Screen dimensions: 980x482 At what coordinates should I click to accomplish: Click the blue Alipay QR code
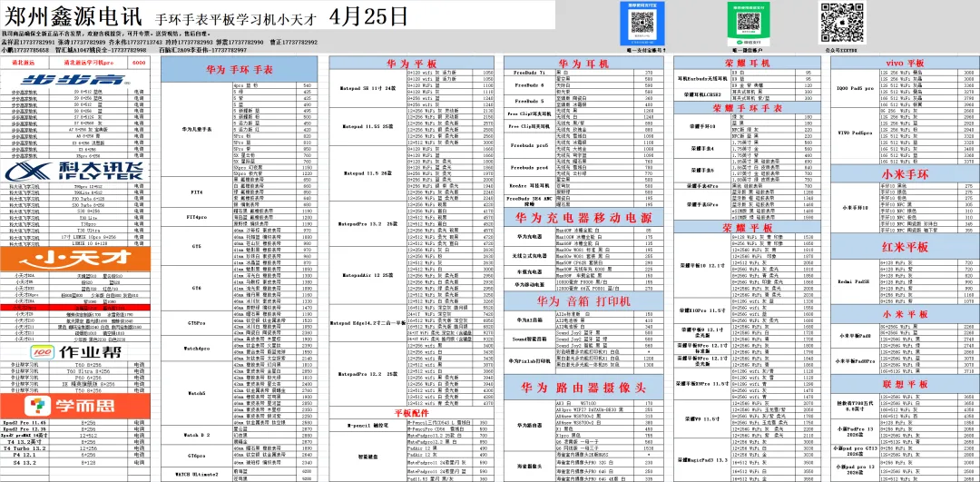pyautogui.click(x=642, y=22)
